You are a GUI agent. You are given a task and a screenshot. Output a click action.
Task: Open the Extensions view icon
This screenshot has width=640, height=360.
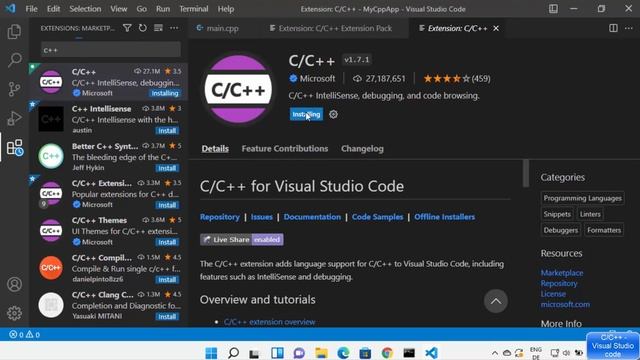(15, 147)
